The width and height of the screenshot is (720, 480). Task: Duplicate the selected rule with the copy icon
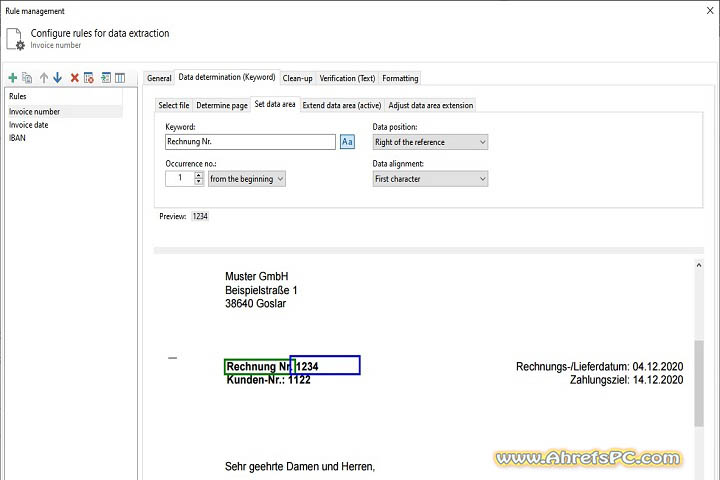[x=27, y=78]
